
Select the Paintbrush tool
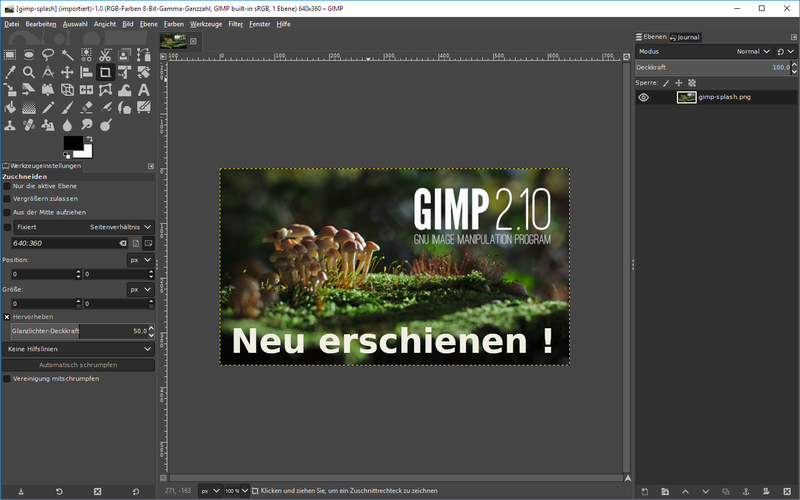[67, 108]
